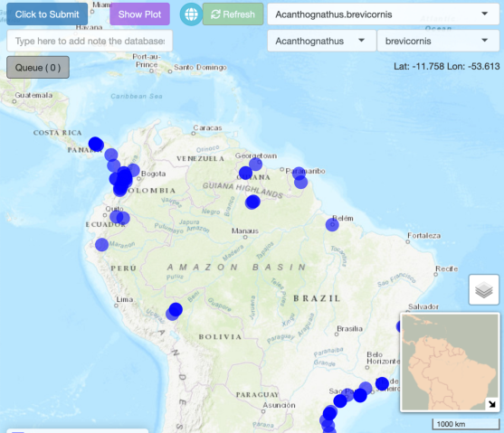The width and height of the screenshot is (504, 433).
Task: Open the map layers control
Action: (484, 289)
